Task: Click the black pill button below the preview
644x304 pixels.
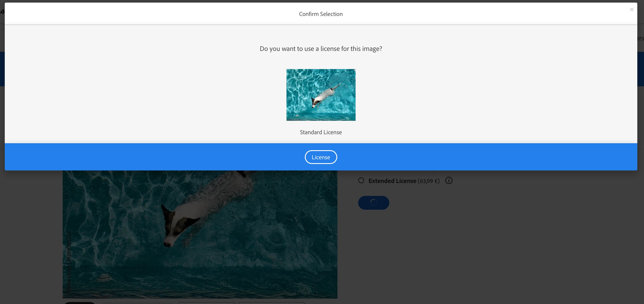Action: 80,303
